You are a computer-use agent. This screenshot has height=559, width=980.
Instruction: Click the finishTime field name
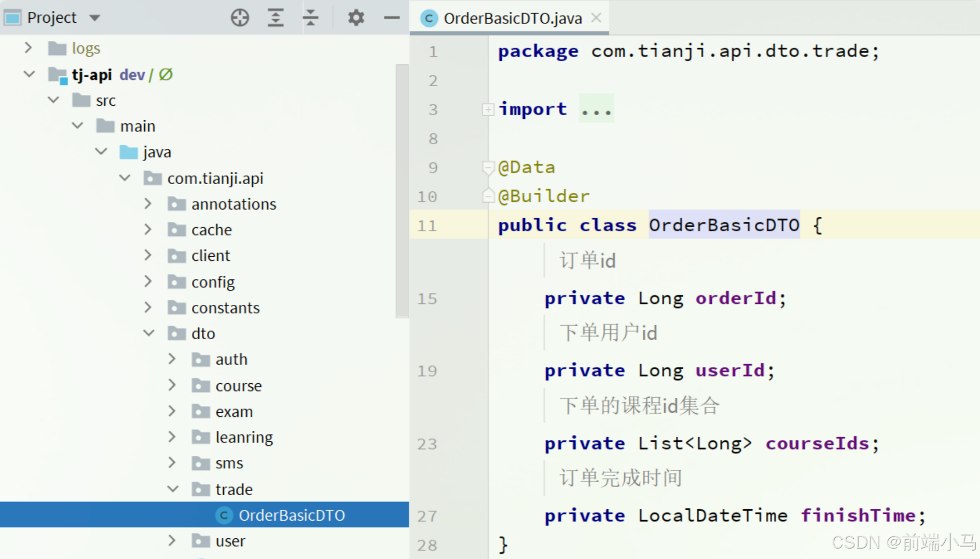click(858, 515)
